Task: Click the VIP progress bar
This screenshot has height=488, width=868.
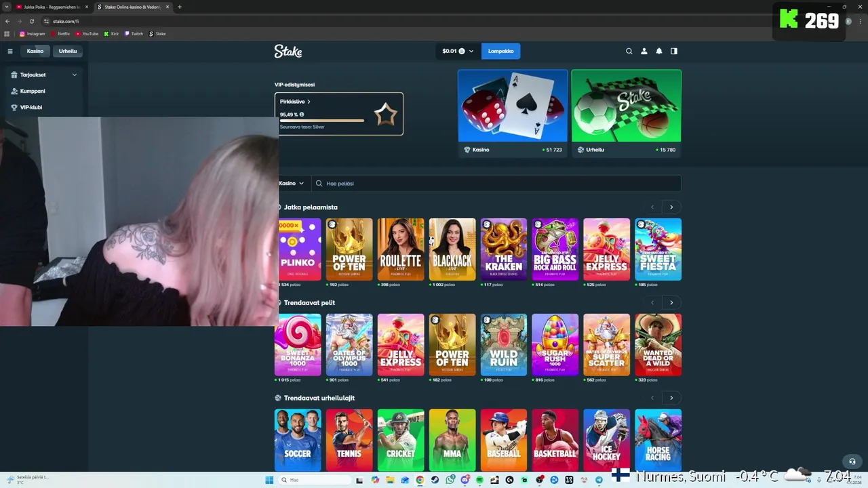Action: [x=322, y=121]
